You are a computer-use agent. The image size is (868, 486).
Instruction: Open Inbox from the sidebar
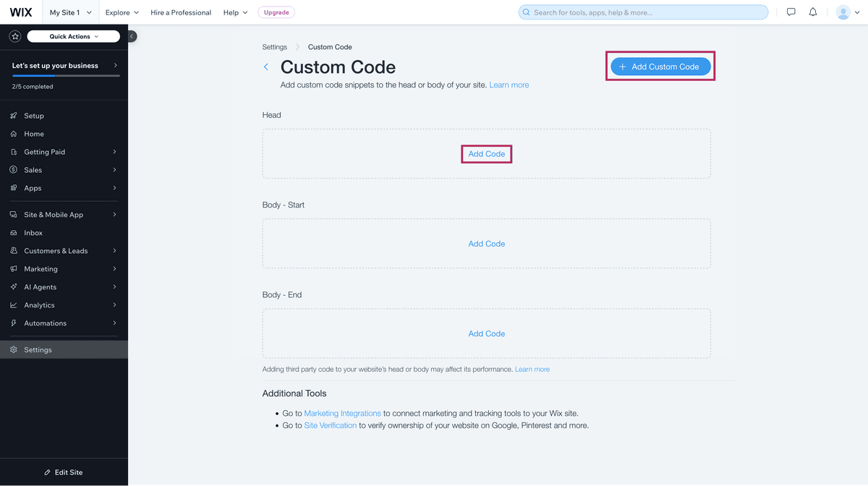pos(33,233)
